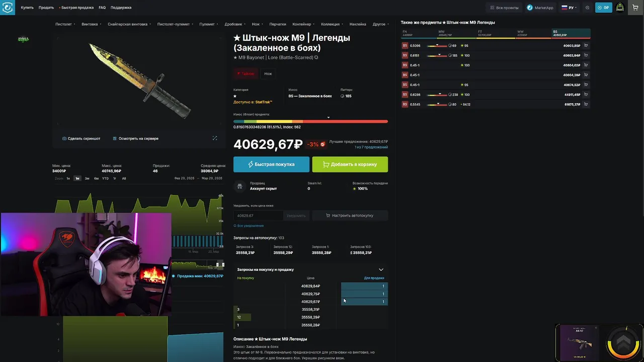Open Быстрая продажа page
The height and width of the screenshot is (362, 644).
point(76,8)
